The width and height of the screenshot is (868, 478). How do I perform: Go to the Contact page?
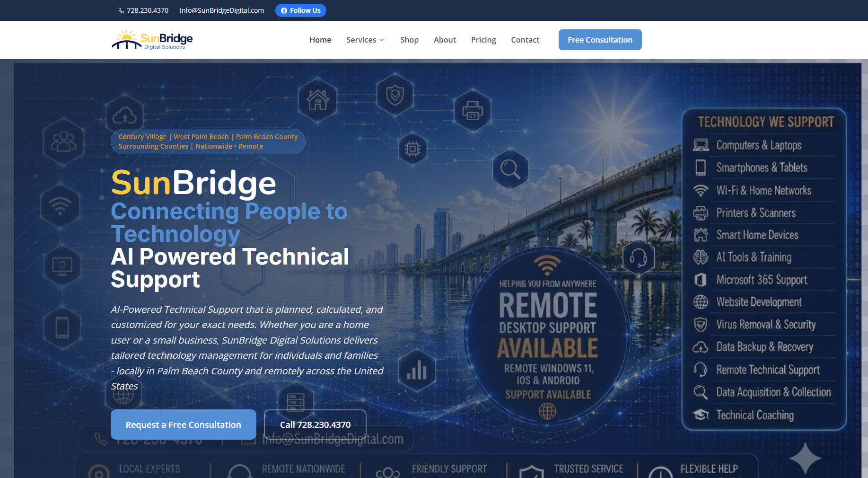click(x=525, y=40)
